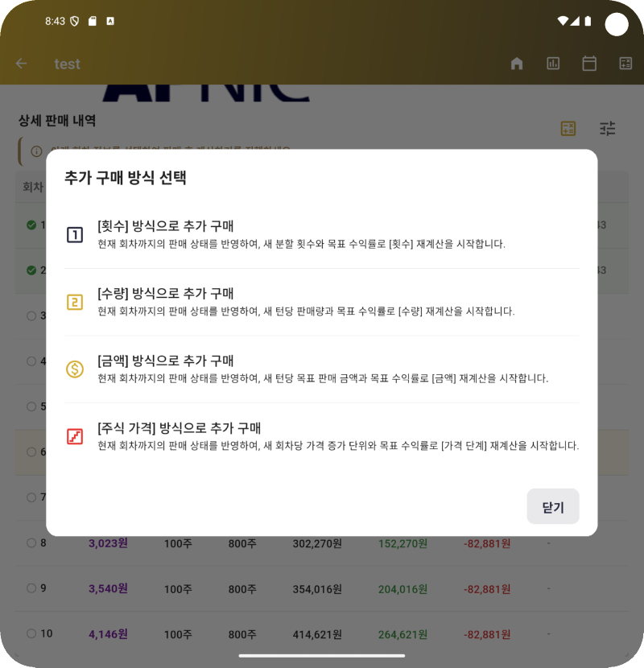This screenshot has height=668, width=644.
Task: Select the radio button for round 8
Action: pyautogui.click(x=31, y=543)
